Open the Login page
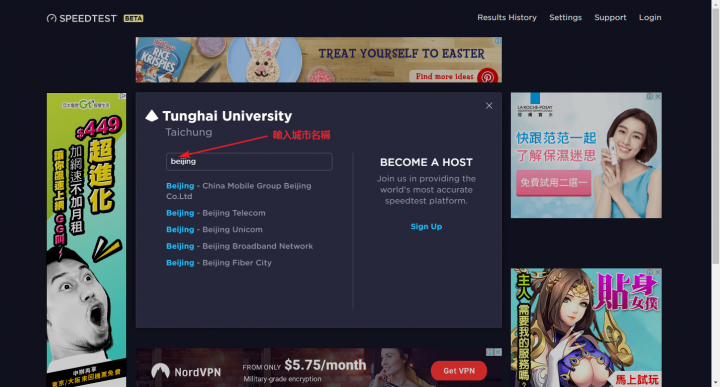Viewport: 720px width, 387px height. [650, 17]
